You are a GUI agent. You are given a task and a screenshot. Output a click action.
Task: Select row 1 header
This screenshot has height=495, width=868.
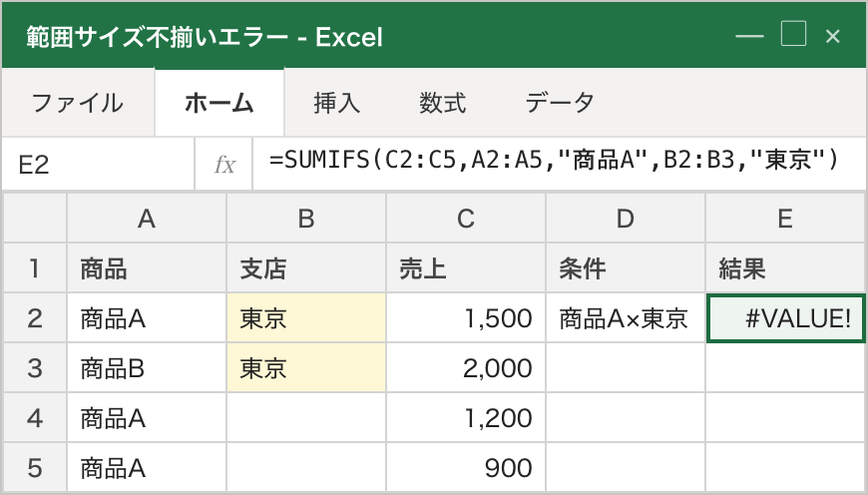coord(35,268)
